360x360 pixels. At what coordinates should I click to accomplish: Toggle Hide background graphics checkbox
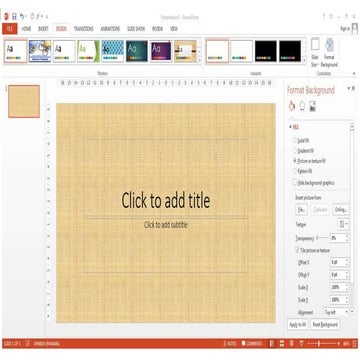294,182
